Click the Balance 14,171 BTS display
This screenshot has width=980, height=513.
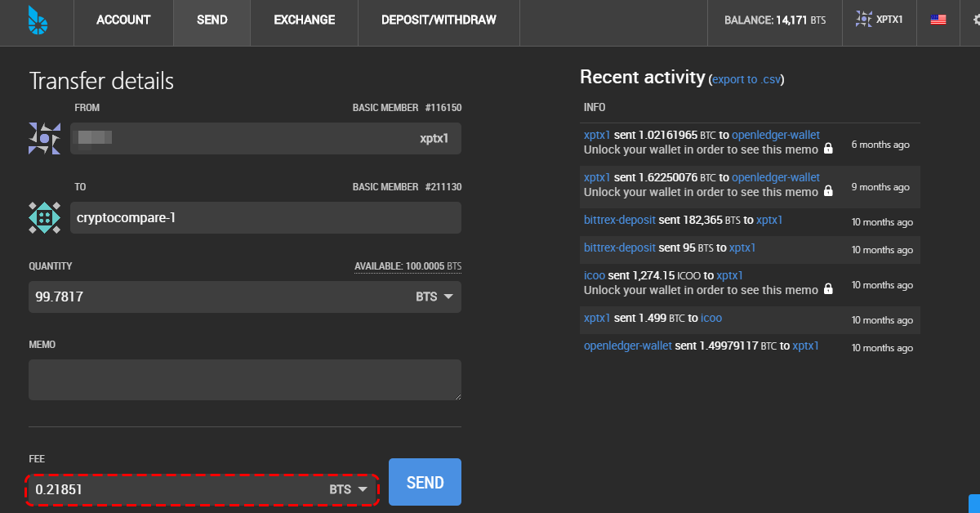pos(774,20)
